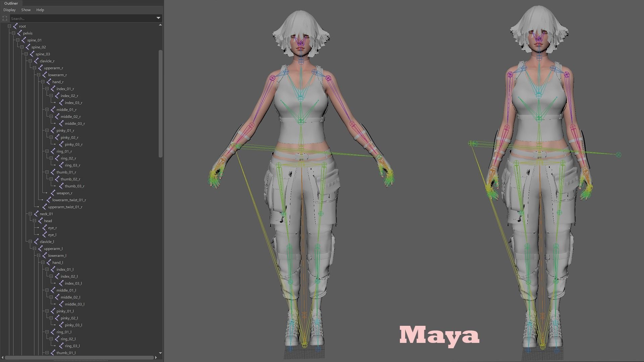Click the joint icon of spine_03
644x362 pixels.
tap(32, 54)
